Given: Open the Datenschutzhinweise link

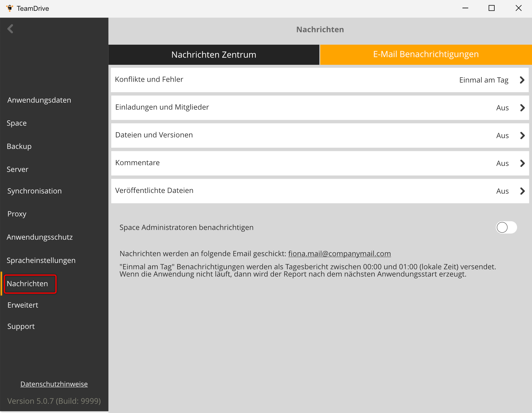Looking at the screenshot, I should pyautogui.click(x=54, y=384).
